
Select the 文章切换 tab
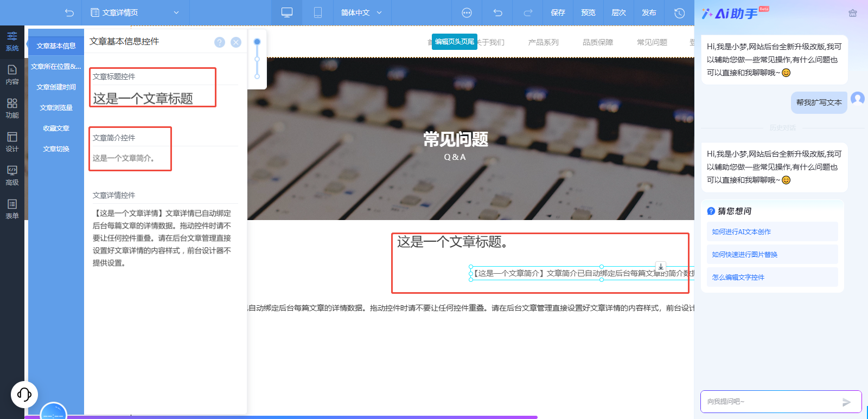click(x=56, y=149)
